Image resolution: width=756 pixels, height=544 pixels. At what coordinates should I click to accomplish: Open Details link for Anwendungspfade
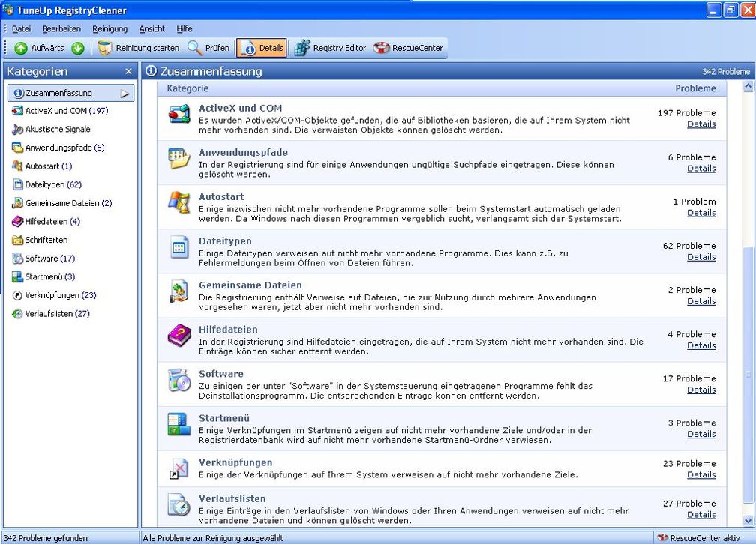pos(701,169)
